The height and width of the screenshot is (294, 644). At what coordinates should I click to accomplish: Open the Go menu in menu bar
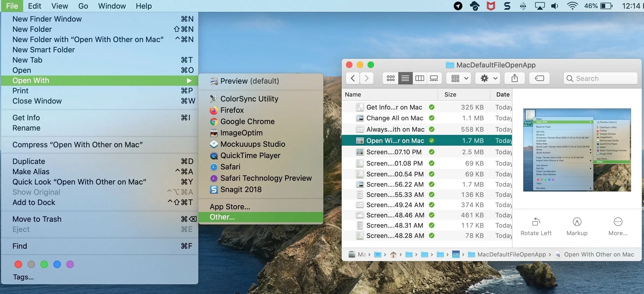83,6
